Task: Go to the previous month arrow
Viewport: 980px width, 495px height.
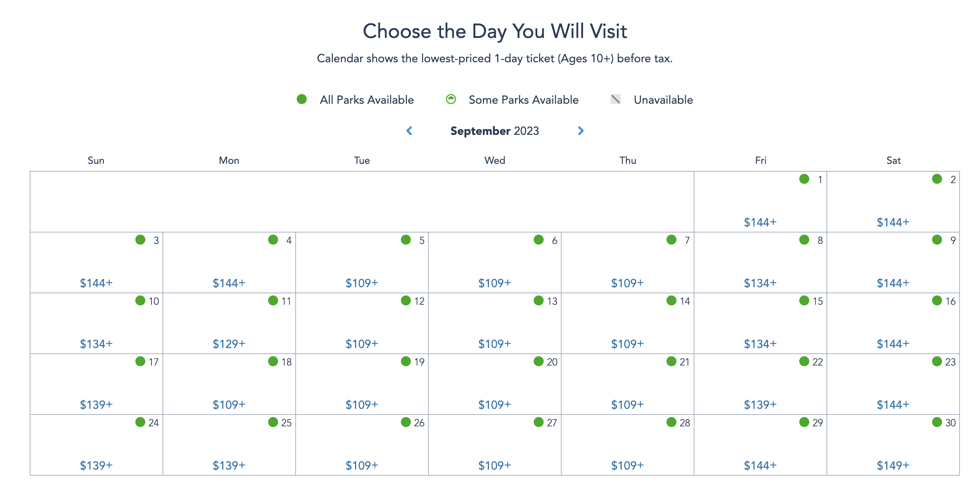Action: (409, 131)
